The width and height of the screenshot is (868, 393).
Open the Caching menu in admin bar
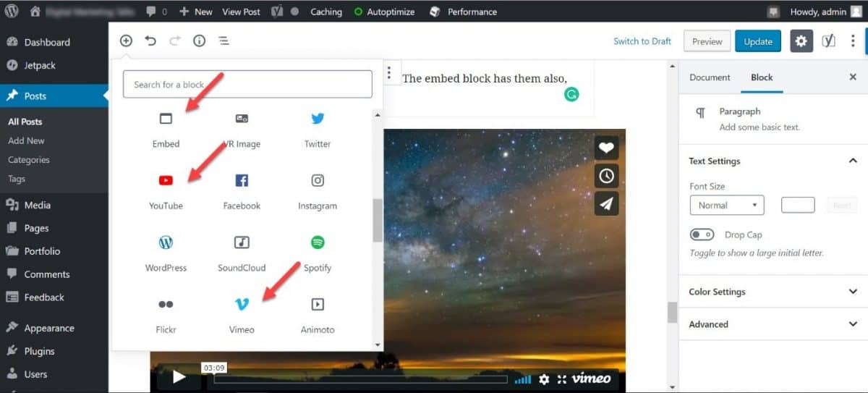(326, 12)
